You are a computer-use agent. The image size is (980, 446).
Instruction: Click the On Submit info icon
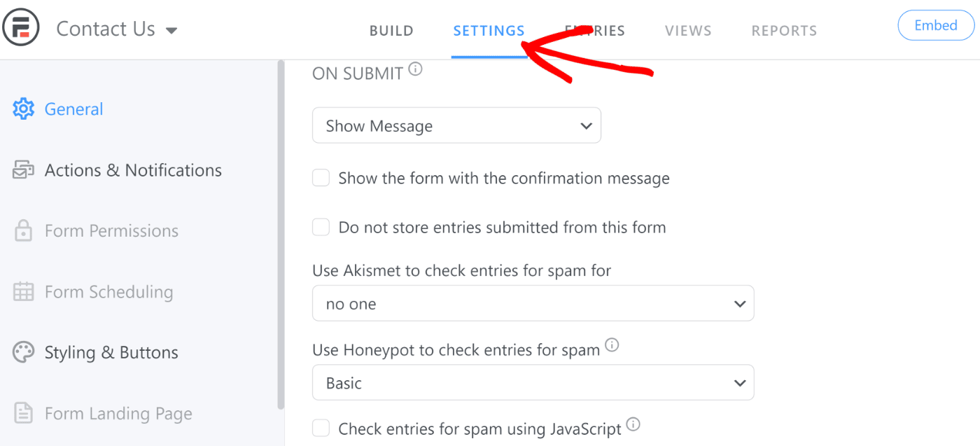coord(416,69)
